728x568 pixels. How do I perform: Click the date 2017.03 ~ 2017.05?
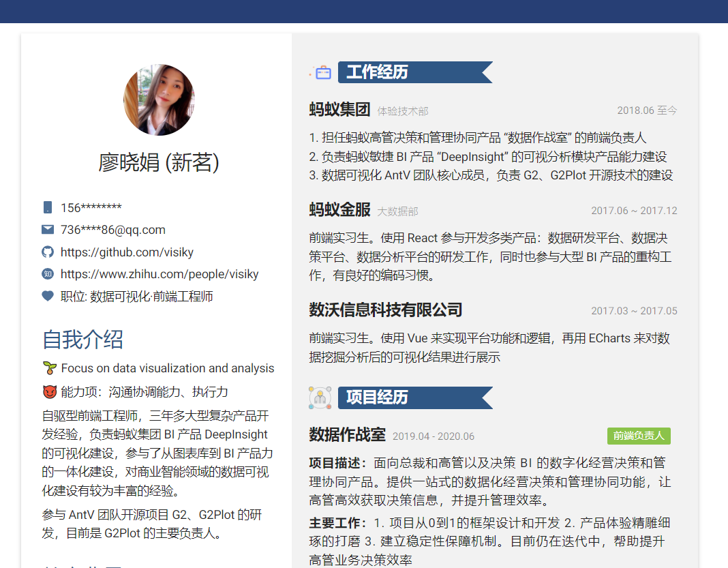tap(634, 311)
